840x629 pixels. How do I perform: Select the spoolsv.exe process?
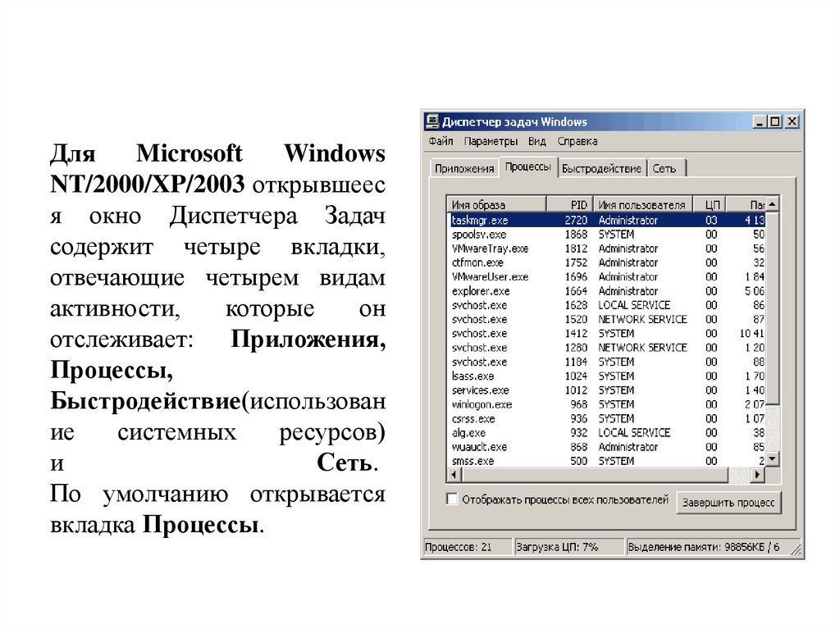(607, 235)
